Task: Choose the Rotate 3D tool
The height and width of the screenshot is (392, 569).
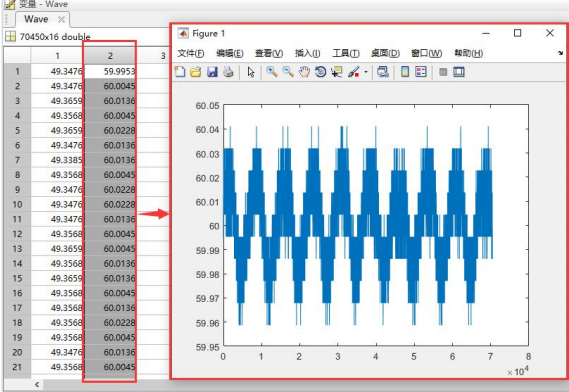Action: click(320, 72)
